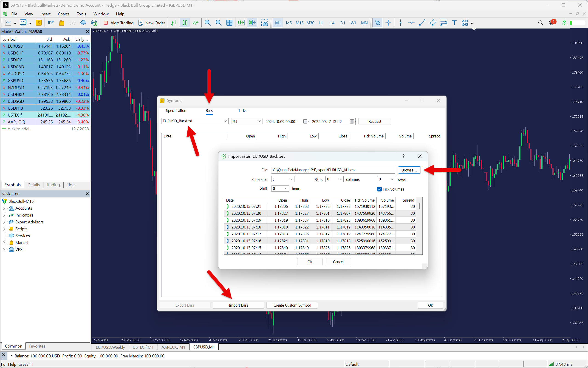Open the IDE MetaEditor icon
The width and height of the screenshot is (588, 368).
click(51, 23)
